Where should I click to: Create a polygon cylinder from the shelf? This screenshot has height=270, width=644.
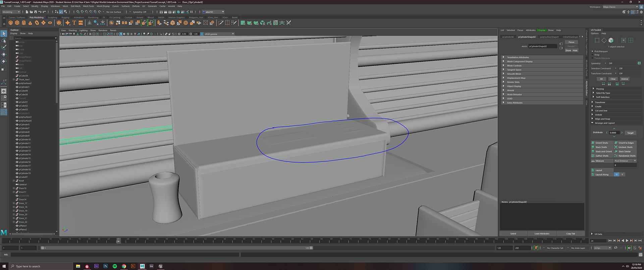coord(24,23)
